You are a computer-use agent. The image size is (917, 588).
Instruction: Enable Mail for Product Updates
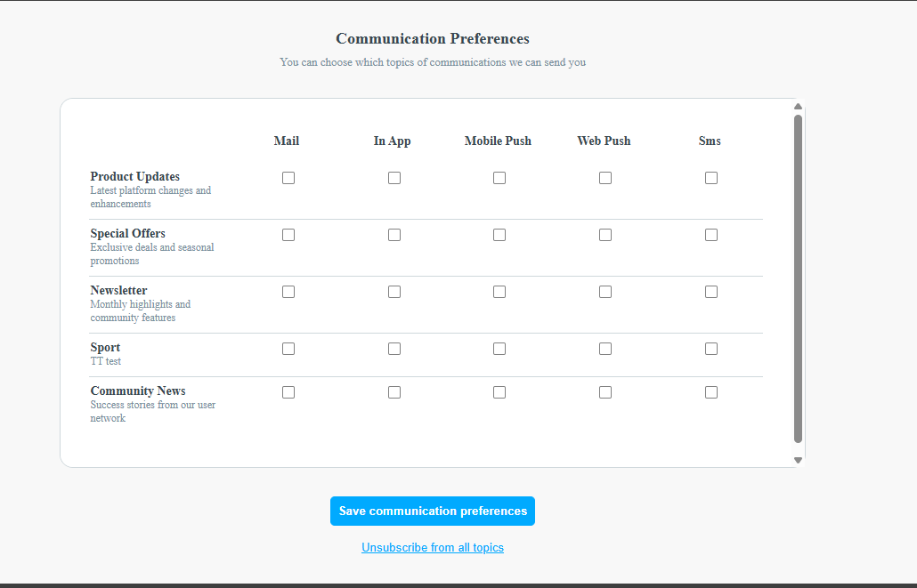click(288, 178)
